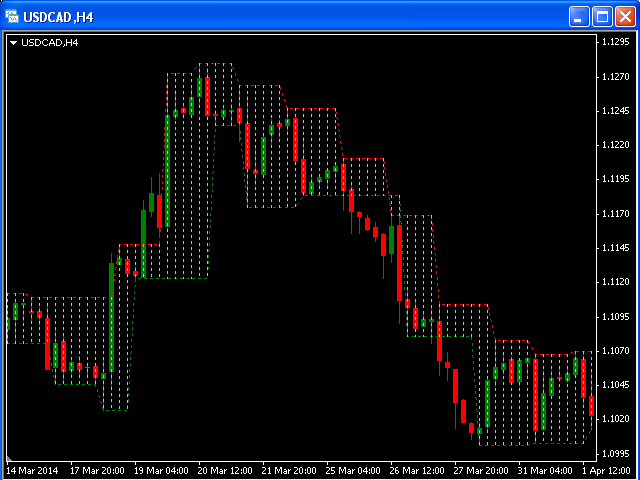Minimize the USDCAD,H4 chart window
The width and height of the screenshot is (640, 480).
tap(578, 17)
